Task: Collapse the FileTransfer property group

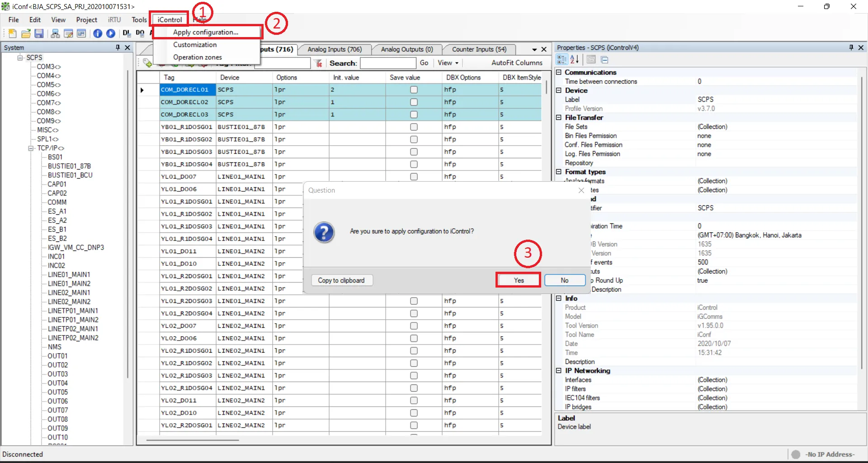Action: pos(559,118)
